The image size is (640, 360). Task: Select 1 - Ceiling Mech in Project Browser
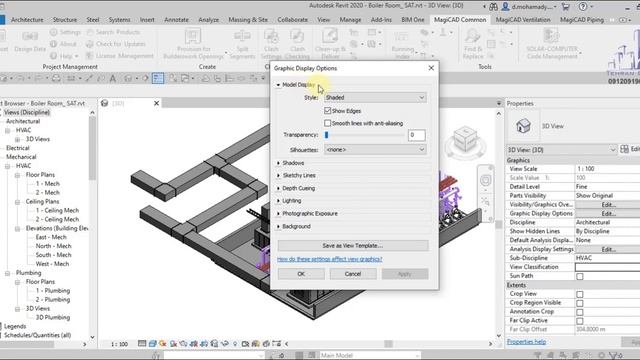click(57, 211)
